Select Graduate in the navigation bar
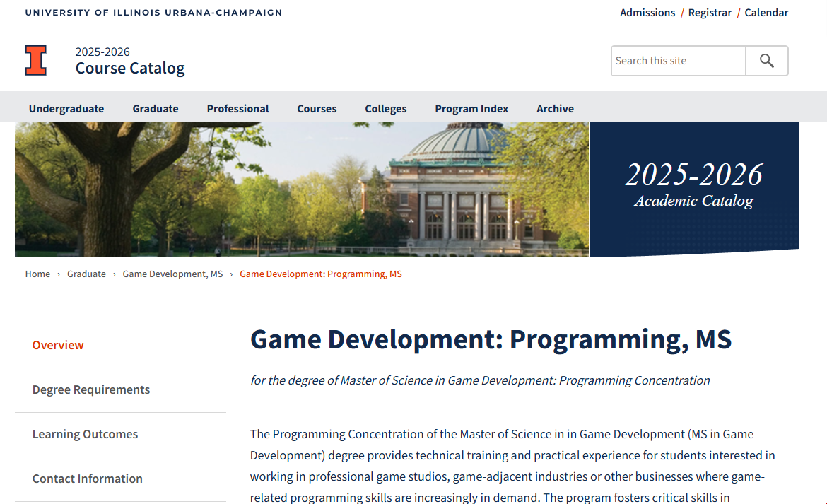Viewport: 827px width, 504px height. tap(156, 108)
